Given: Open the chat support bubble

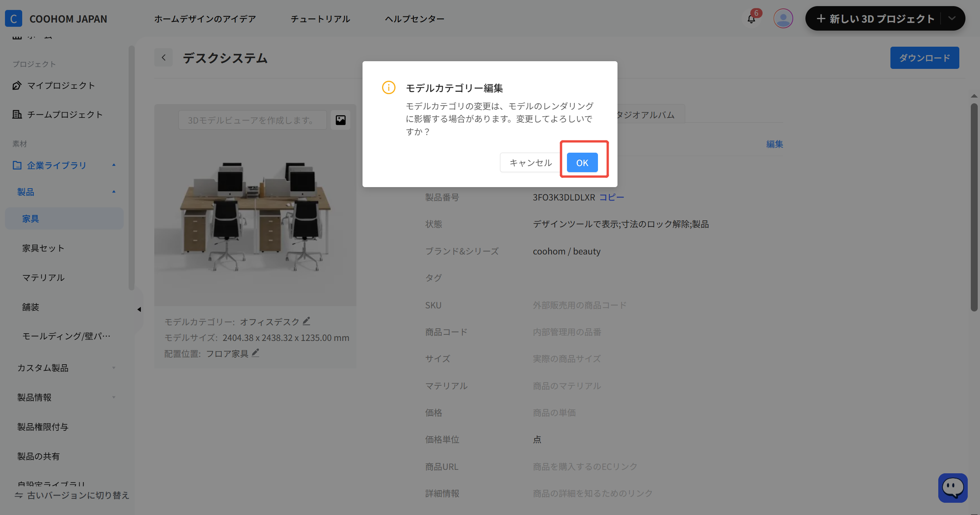Looking at the screenshot, I should [953, 488].
